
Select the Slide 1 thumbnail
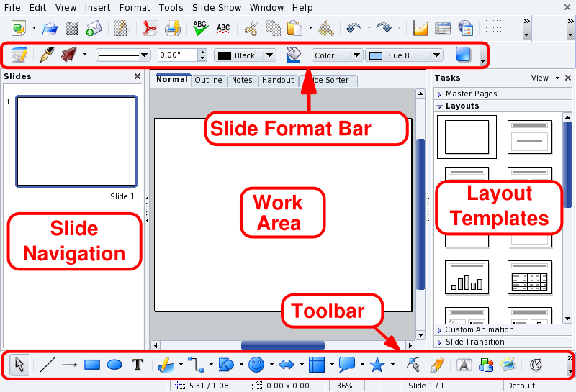coord(76,142)
